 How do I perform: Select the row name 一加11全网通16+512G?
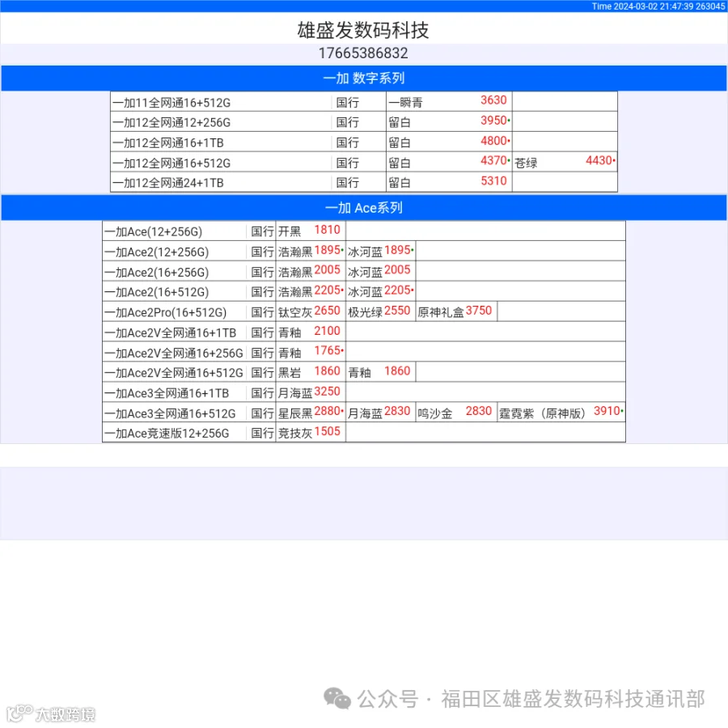point(171,103)
